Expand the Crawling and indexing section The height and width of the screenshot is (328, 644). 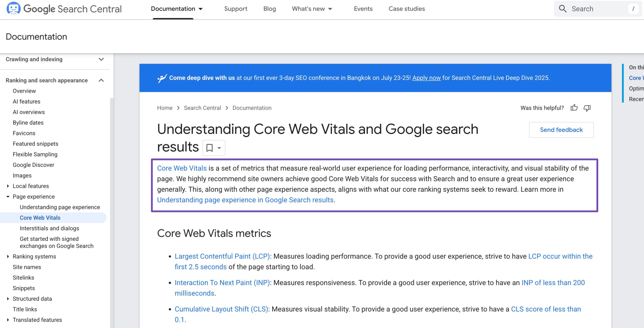point(101,59)
